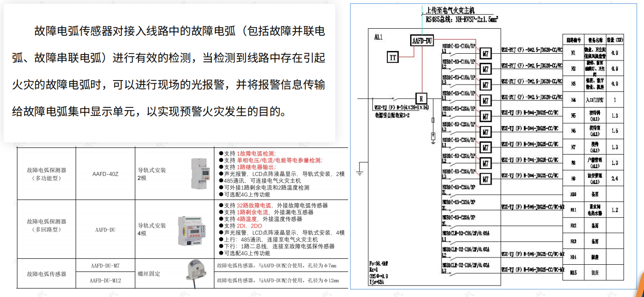The image size is (644, 297).
Task: Click the "AAFD-DU-M7" model cell
Action: tap(106, 265)
